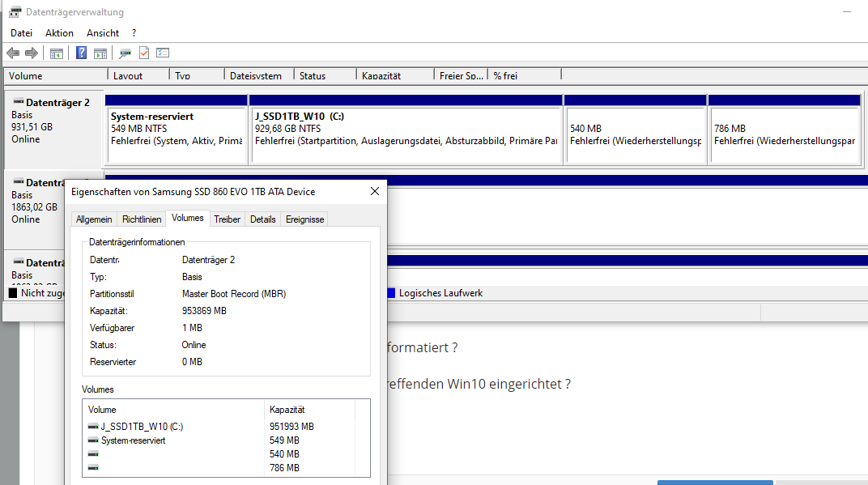Click the Volume header in the dialog list

[174, 410]
